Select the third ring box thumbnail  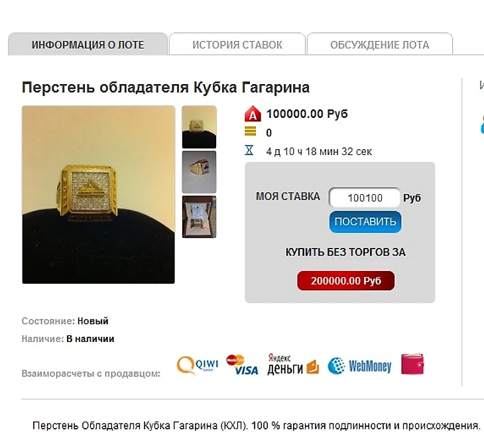pos(199,217)
